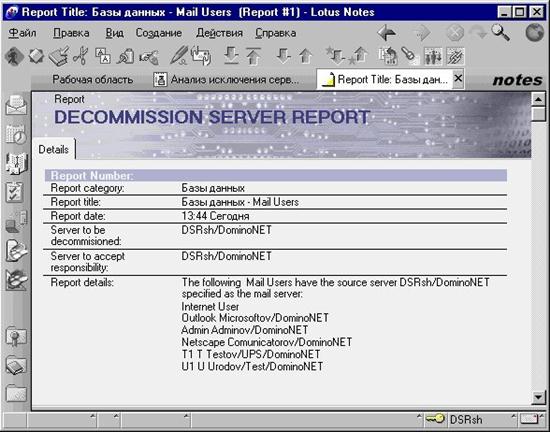Screen dimensions: 550x432
Task: Open the Favorites bookmark folder with the ribbon
Action: (x=16, y=336)
